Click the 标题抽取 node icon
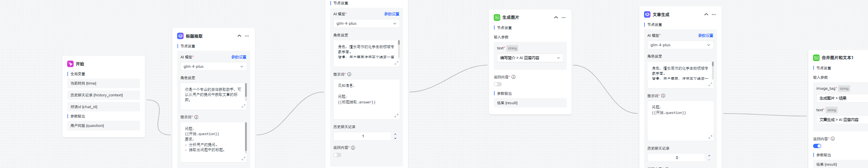868x168 pixels. [x=180, y=36]
